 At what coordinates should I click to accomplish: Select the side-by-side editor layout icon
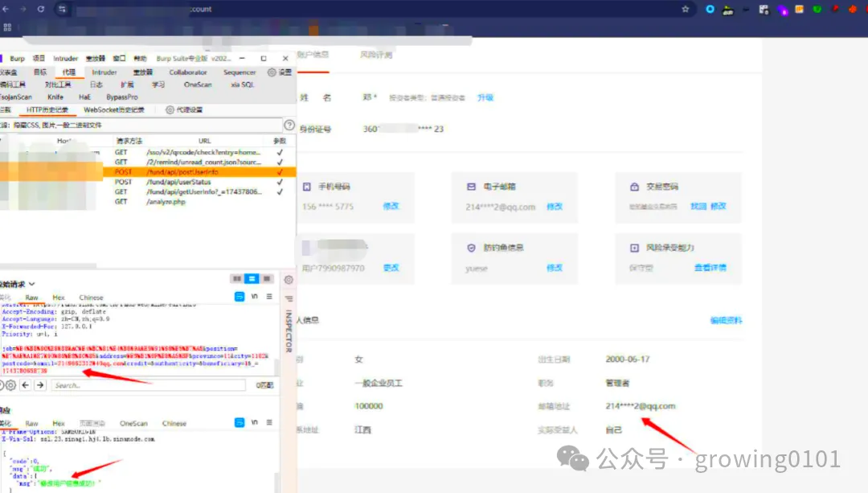point(238,279)
